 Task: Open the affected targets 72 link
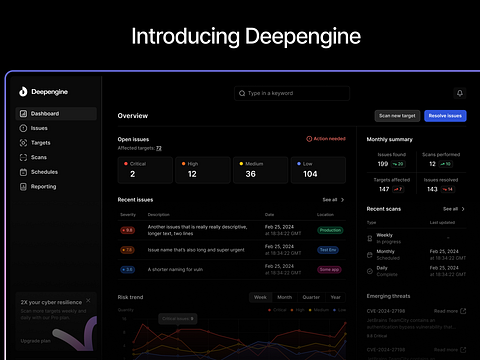click(x=159, y=148)
